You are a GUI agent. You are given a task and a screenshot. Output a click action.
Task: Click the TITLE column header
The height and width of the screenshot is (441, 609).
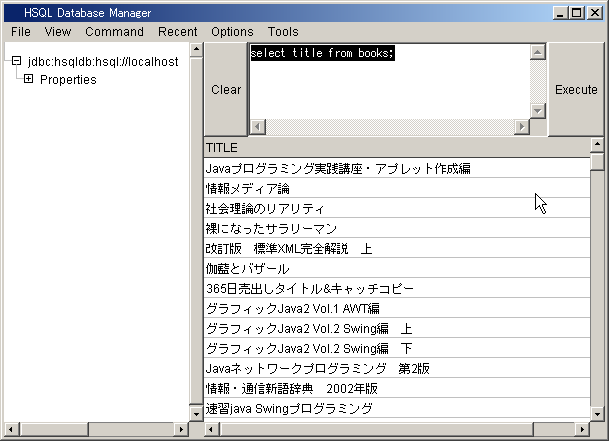click(x=397, y=148)
